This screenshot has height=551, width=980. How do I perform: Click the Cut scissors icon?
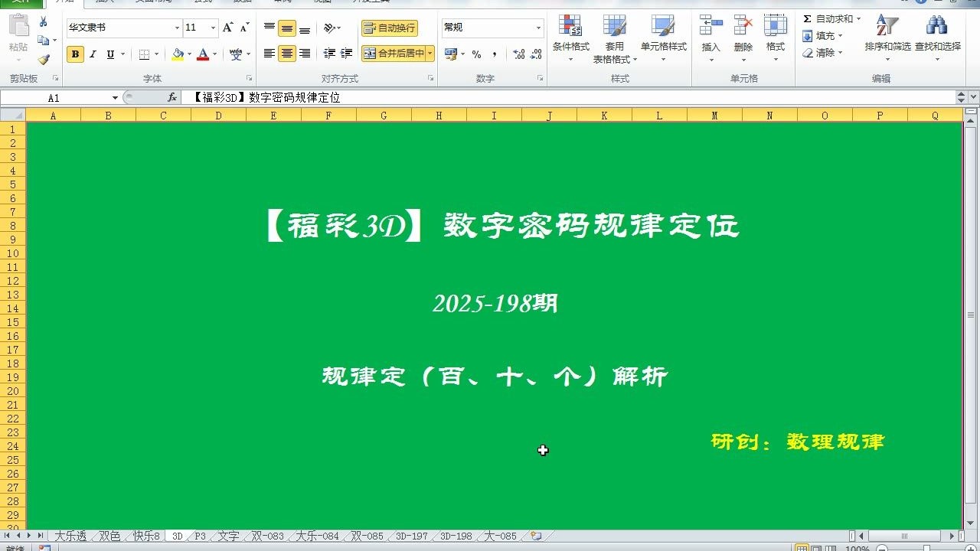[x=43, y=22]
